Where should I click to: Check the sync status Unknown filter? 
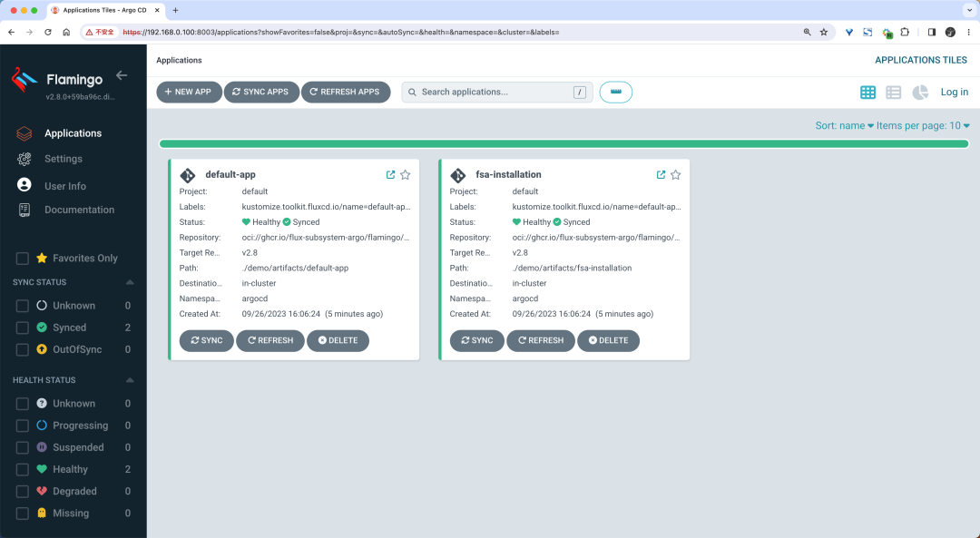click(23, 306)
